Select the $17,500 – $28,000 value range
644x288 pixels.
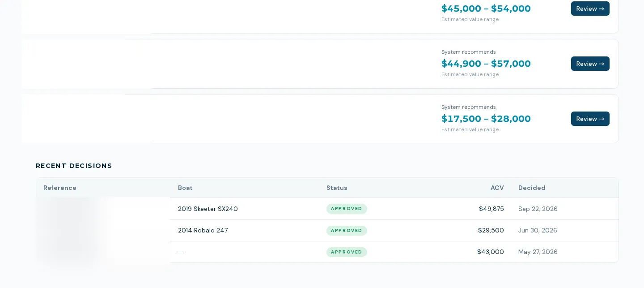pos(486,119)
